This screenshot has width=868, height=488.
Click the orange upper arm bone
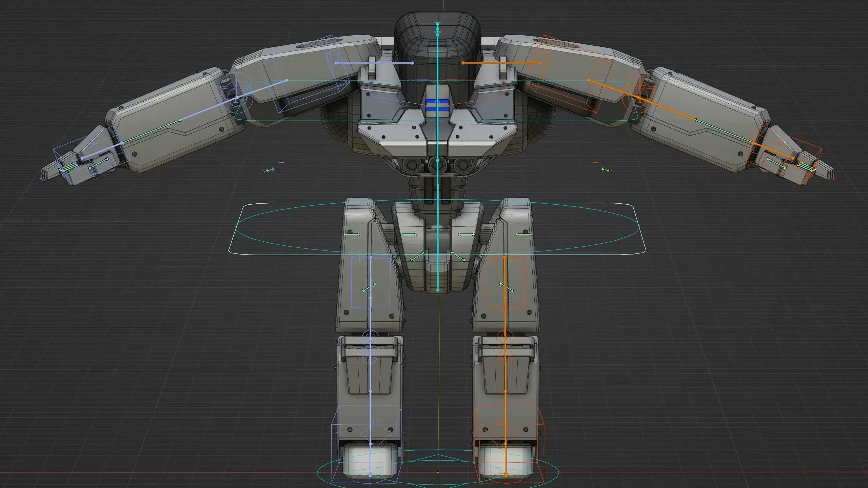click(x=614, y=89)
